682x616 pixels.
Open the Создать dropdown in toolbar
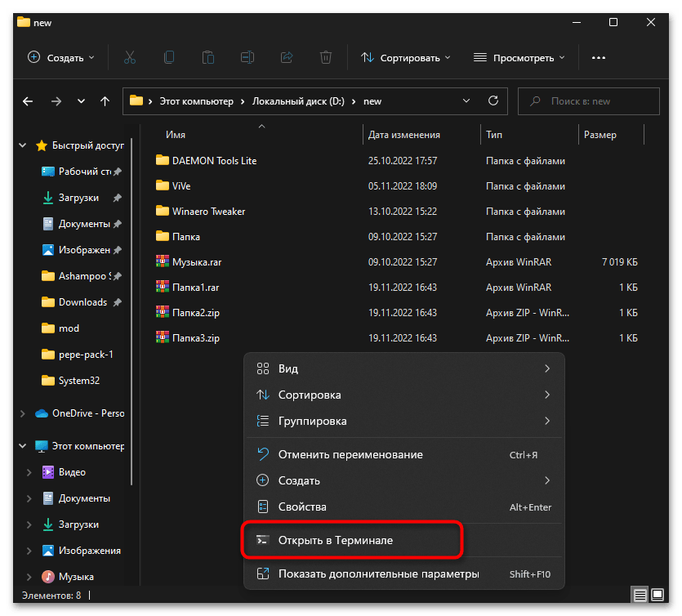(60, 57)
